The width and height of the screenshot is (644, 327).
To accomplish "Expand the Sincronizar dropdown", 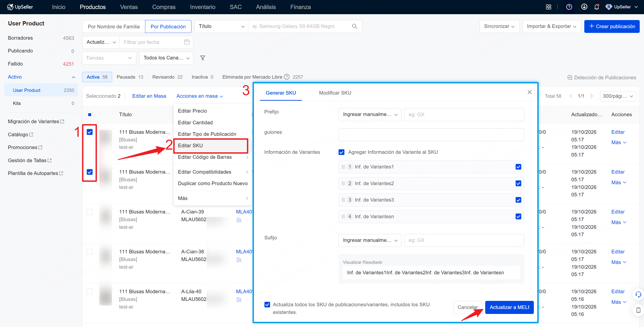I will pos(499,26).
